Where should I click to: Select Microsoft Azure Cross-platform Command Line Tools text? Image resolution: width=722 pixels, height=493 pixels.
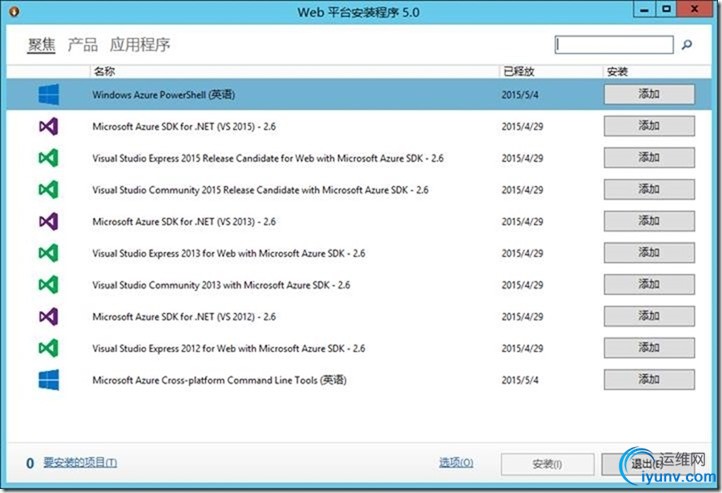220,380
